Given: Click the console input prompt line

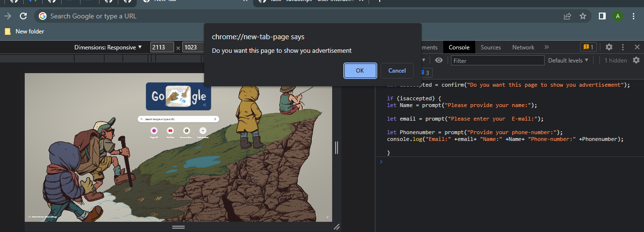Looking at the screenshot, I should 509,162.
